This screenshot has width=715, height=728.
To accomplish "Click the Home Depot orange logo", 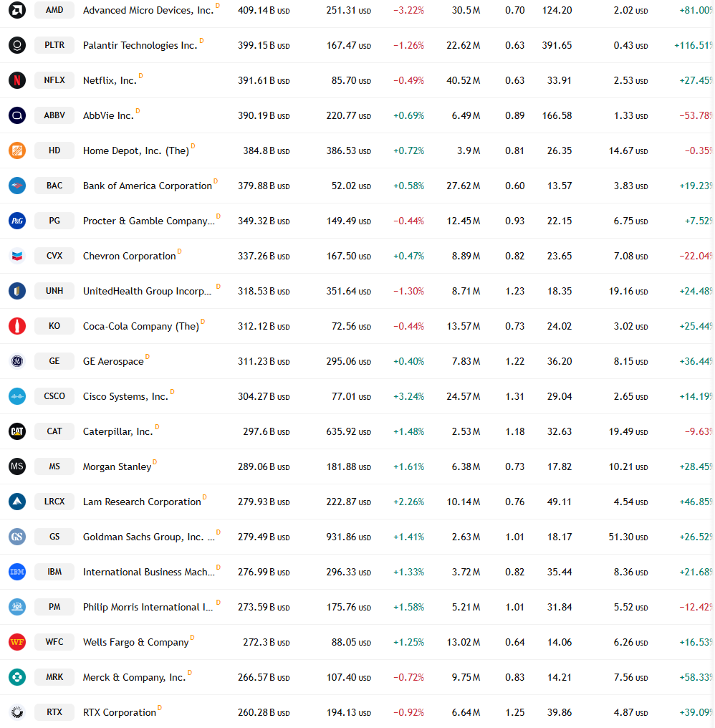I will coord(17,150).
